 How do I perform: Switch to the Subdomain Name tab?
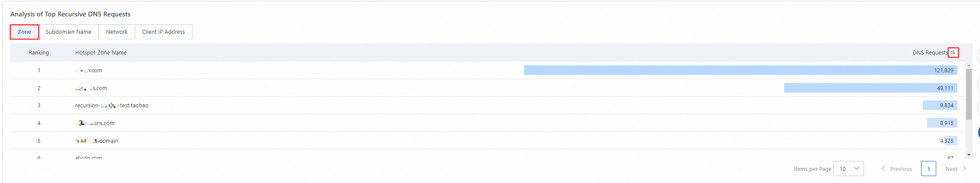coord(68,32)
